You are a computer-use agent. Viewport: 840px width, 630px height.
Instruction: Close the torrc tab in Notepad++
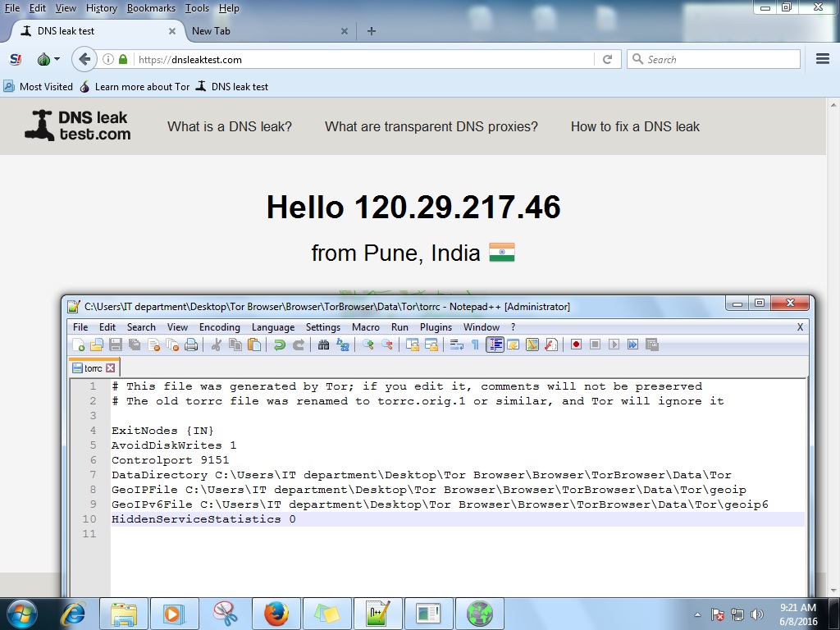point(111,368)
